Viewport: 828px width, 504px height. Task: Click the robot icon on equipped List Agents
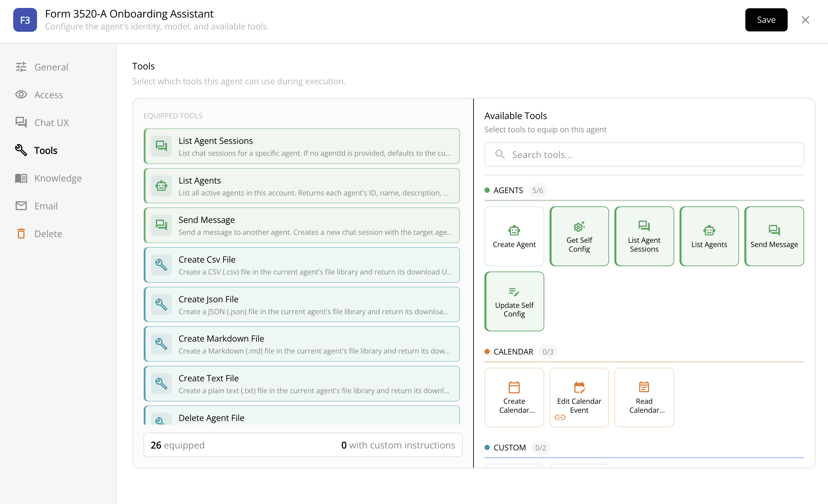click(x=161, y=186)
